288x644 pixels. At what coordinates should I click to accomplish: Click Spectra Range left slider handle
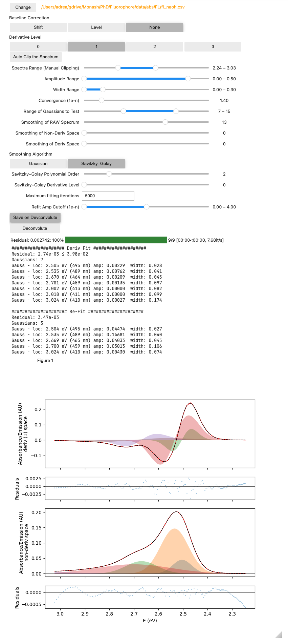click(118, 68)
